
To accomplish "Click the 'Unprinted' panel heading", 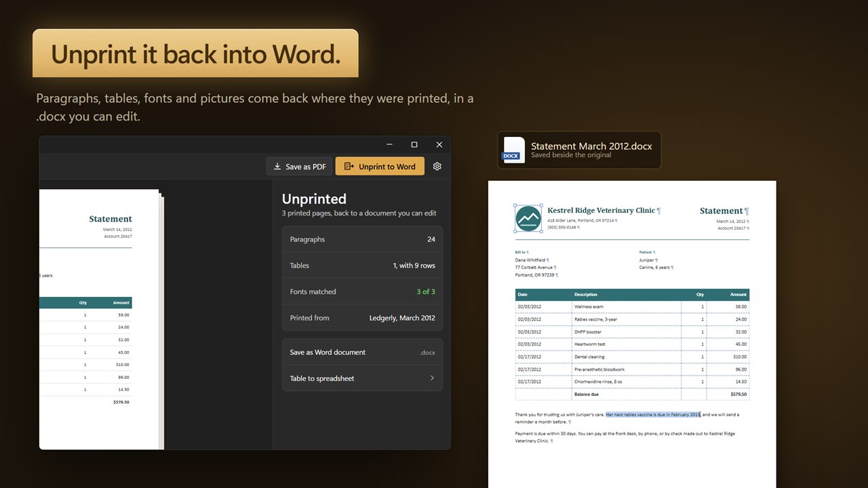I will (314, 199).
